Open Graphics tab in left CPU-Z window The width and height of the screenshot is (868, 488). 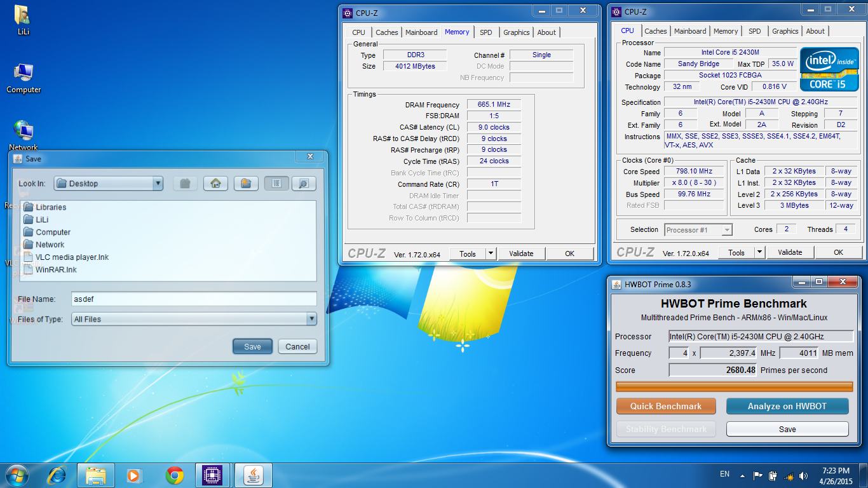(x=517, y=32)
